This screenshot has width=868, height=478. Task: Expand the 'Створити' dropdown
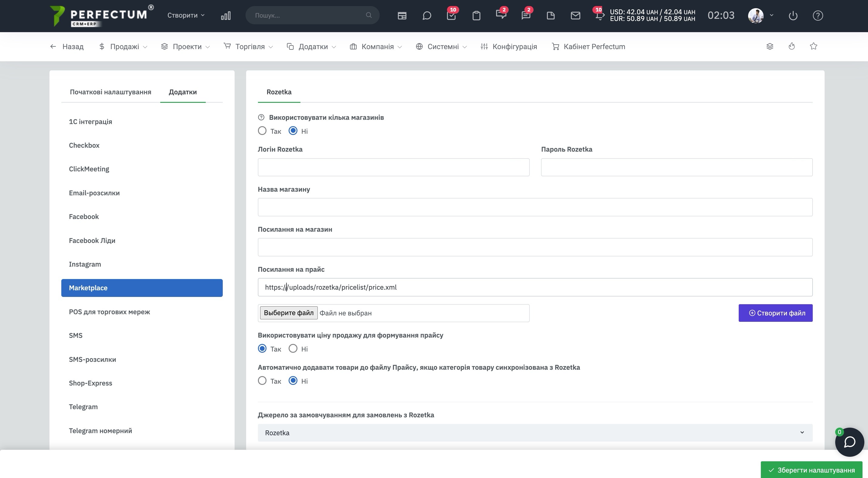(x=186, y=15)
